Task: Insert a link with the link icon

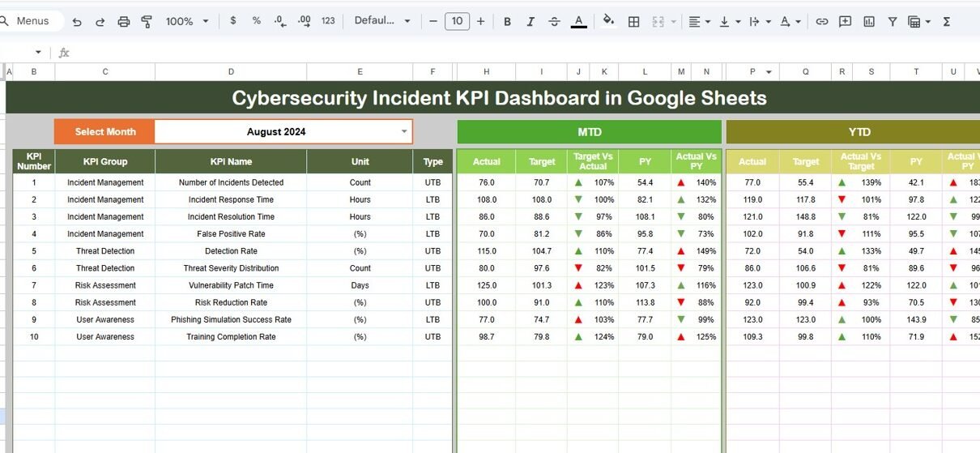Action: (x=821, y=22)
